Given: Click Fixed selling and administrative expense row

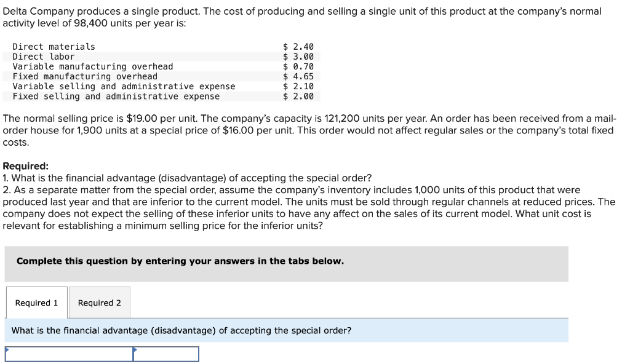Looking at the screenshot, I should point(116,96).
